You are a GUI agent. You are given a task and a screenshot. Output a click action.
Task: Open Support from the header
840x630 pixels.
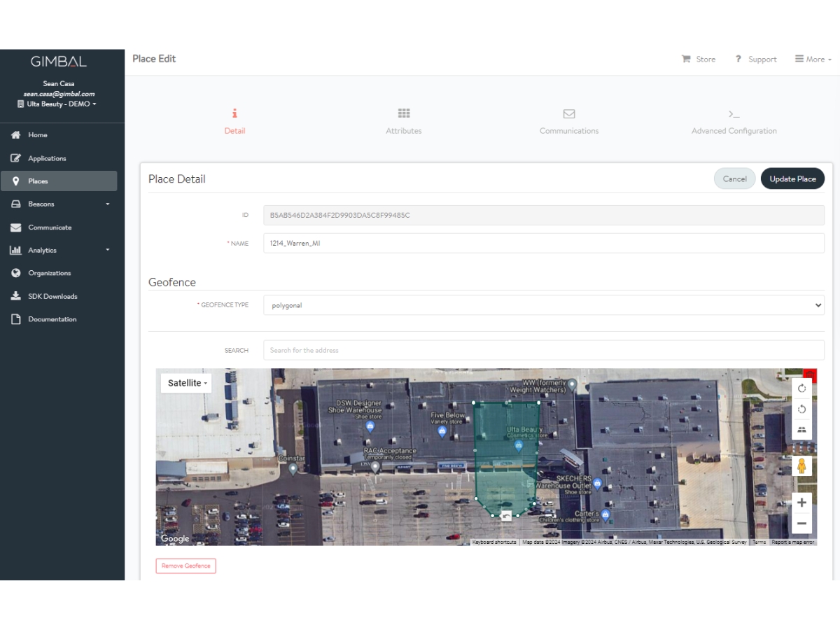(756, 59)
